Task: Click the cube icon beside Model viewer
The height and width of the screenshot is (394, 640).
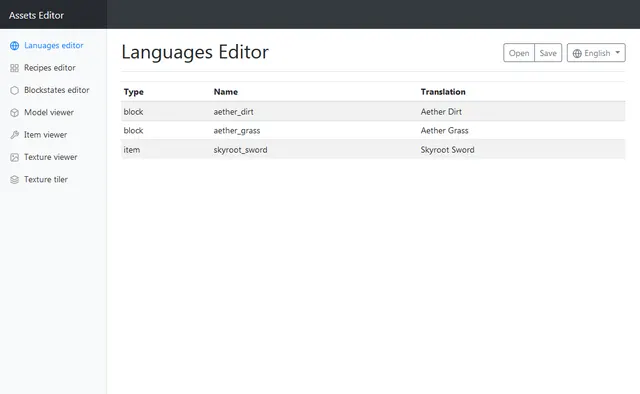Action: (x=14, y=113)
